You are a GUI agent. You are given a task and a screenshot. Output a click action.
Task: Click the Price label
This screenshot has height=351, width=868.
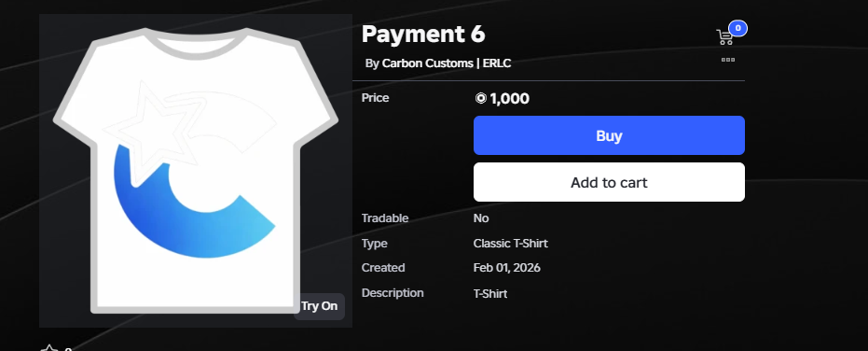[x=376, y=98]
